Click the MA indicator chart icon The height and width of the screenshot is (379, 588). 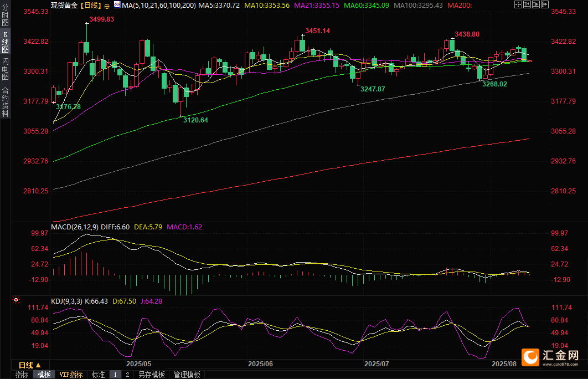click(117, 5)
